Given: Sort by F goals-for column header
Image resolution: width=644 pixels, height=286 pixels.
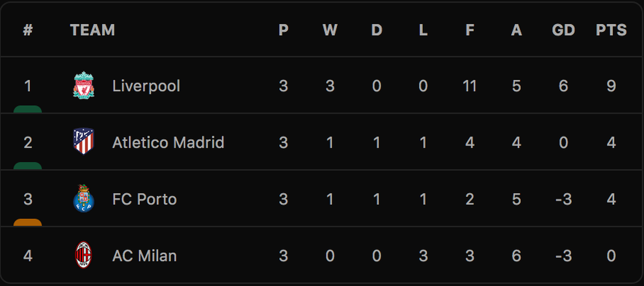Looking at the screenshot, I should tap(470, 30).
